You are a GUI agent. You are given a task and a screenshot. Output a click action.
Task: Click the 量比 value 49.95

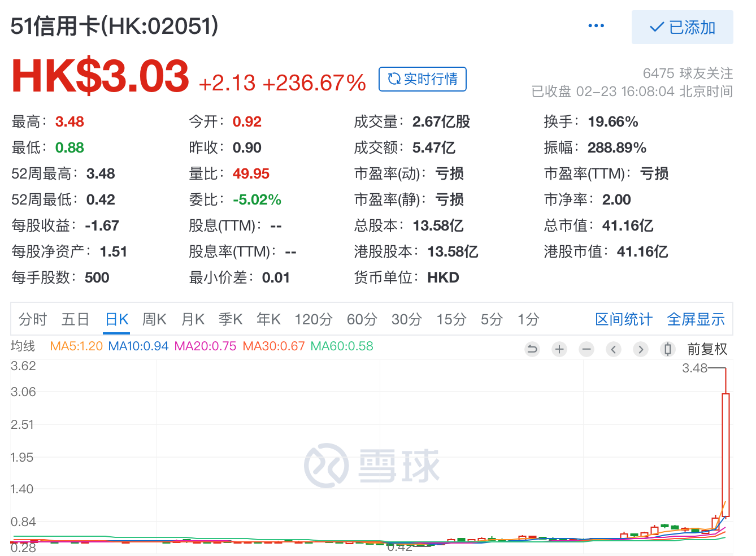(251, 173)
